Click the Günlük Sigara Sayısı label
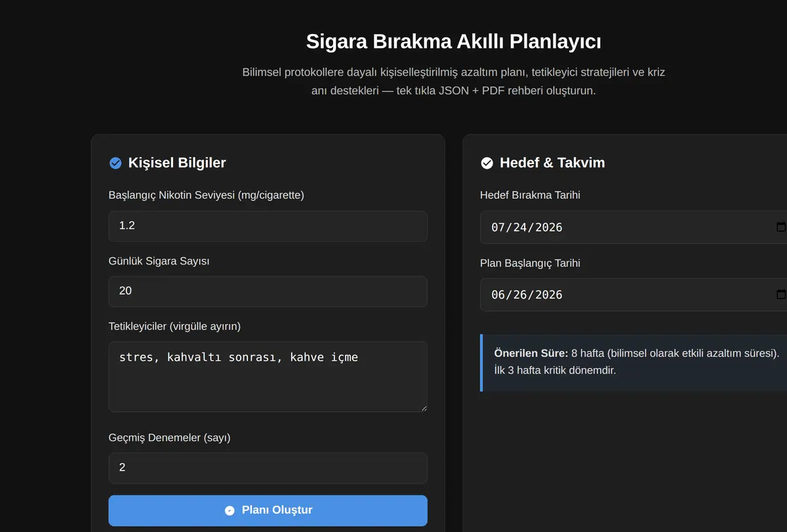 point(159,260)
